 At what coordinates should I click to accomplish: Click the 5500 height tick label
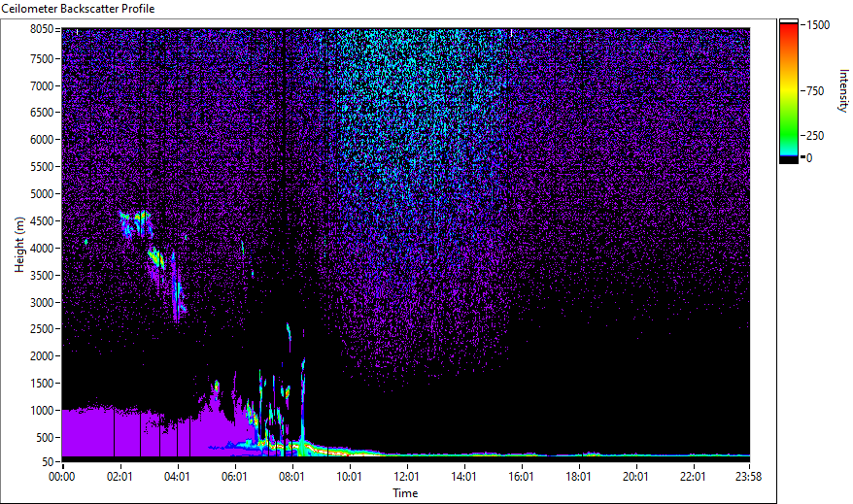click(42, 167)
